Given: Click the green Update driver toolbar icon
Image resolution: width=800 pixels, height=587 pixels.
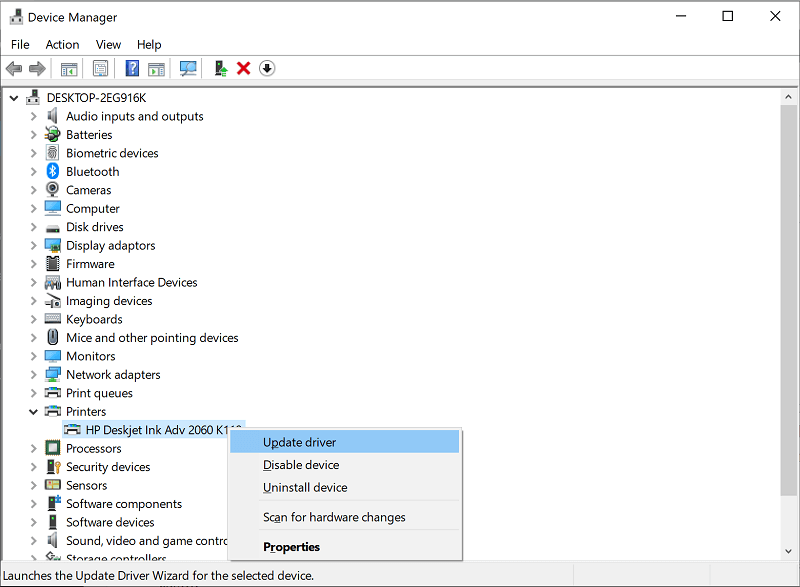Looking at the screenshot, I should pyautogui.click(x=220, y=68).
